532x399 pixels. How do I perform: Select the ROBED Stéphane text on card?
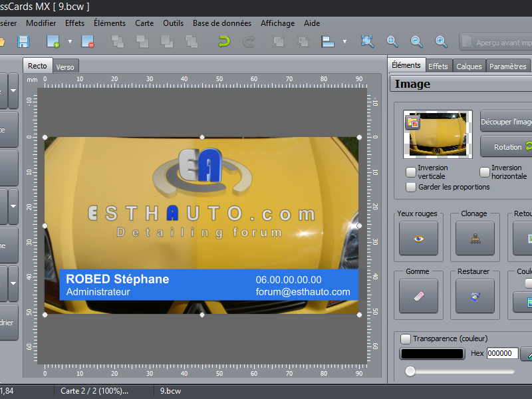point(118,279)
